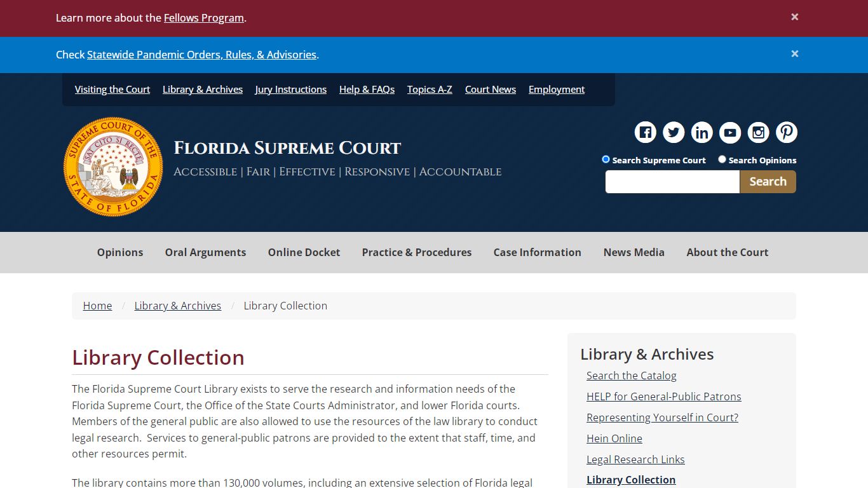Screen dimensions: 868x488
Task: Open Library & Archives in top utility menu
Action: [x=203, y=90]
